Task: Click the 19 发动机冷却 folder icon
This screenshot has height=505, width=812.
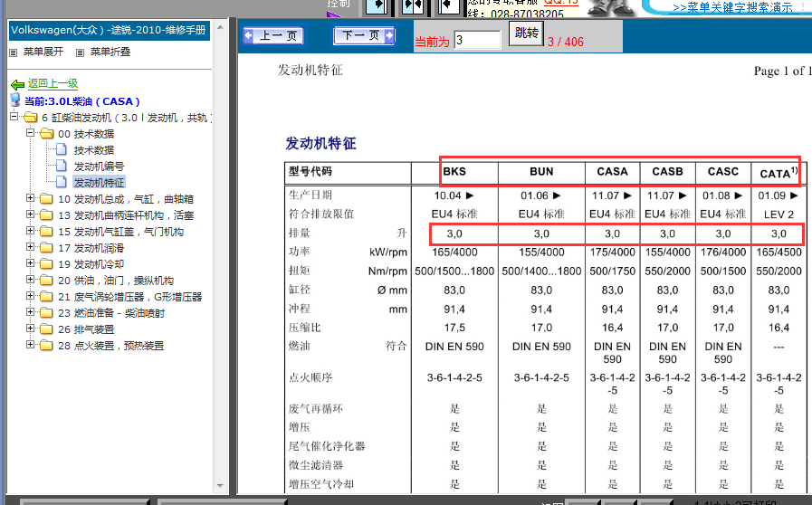Action: (x=46, y=264)
